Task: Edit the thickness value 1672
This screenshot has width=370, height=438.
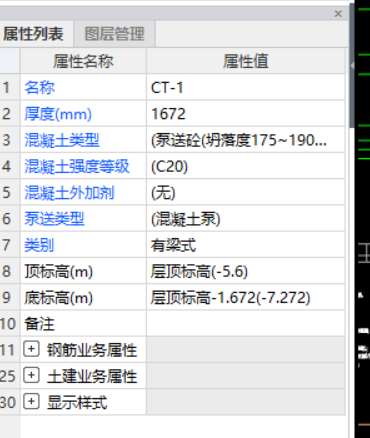Action: tap(246, 114)
